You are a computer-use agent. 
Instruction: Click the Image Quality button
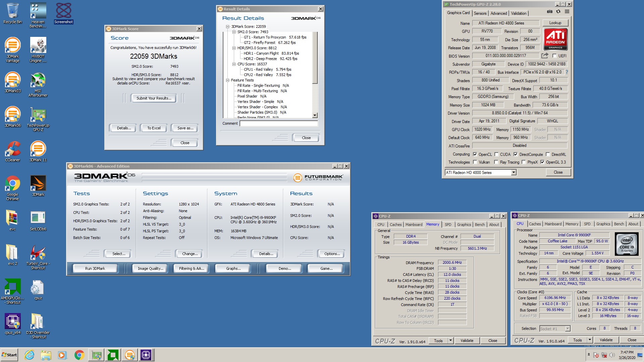(150, 268)
